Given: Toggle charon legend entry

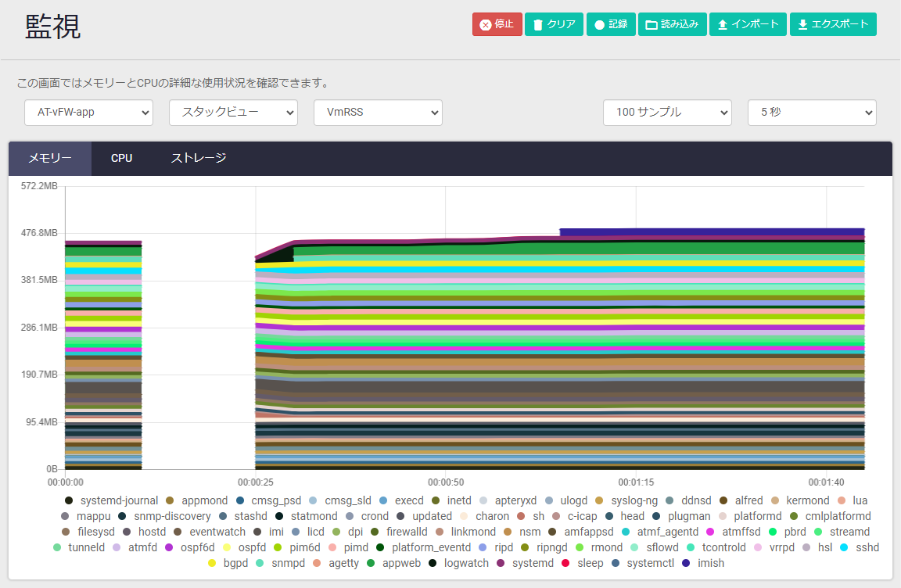Looking at the screenshot, I should (x=484, y=515).
